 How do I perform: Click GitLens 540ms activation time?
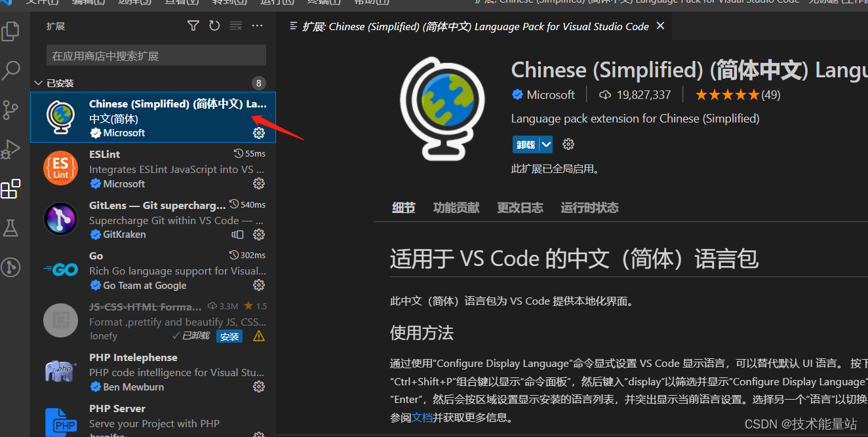pyautogui.click(x=247, y=204)
